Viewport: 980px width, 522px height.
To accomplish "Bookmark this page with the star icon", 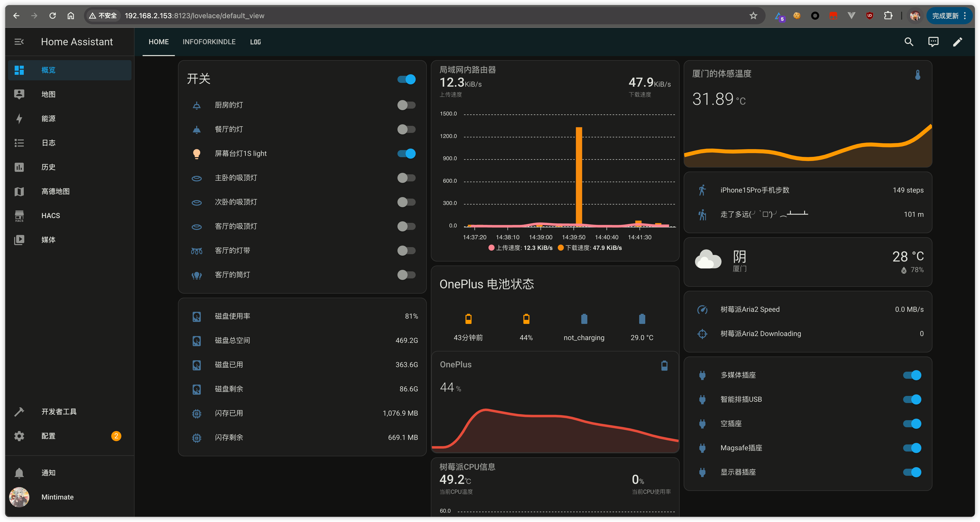I will pos(753,16).
